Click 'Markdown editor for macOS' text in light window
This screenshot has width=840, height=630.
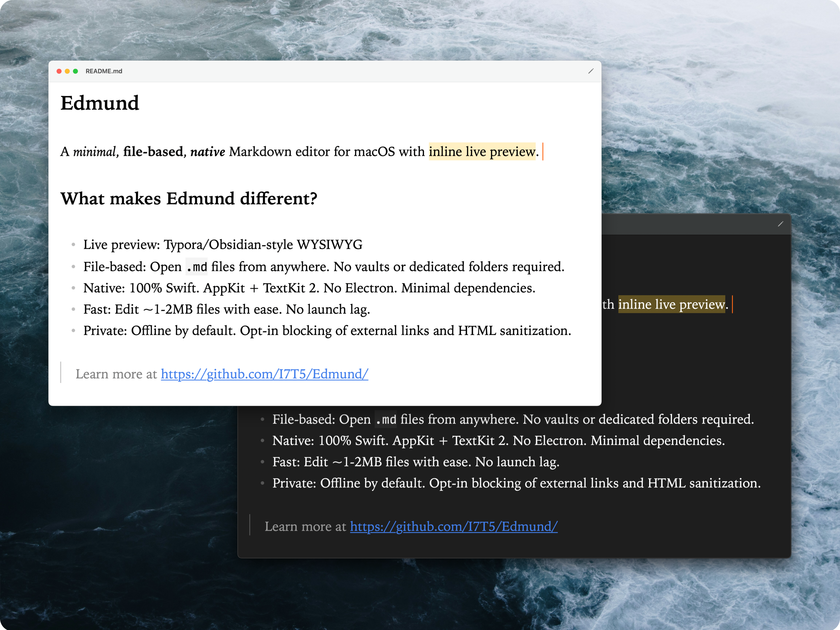click(x=312, y=152)
